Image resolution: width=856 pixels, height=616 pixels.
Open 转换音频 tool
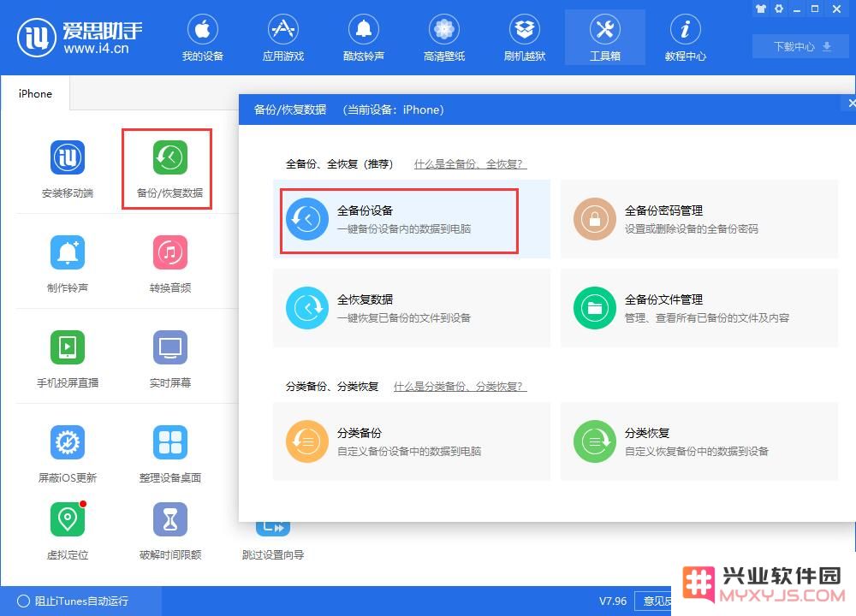click(x=169, y=264)
